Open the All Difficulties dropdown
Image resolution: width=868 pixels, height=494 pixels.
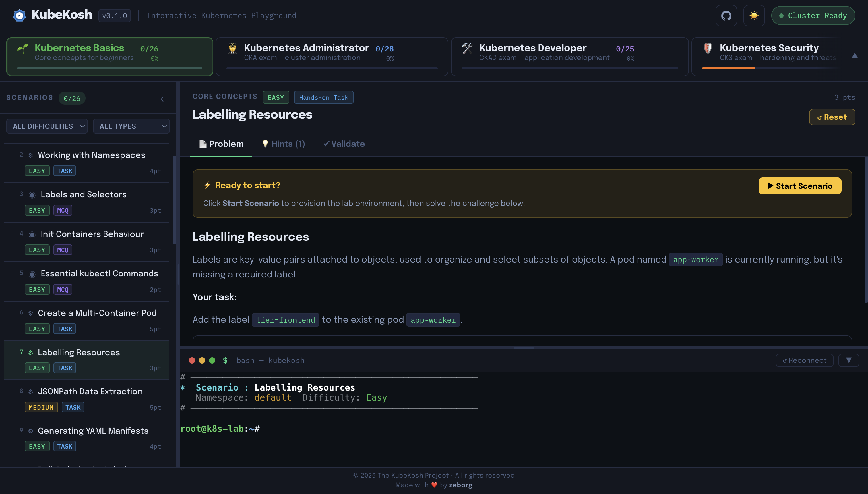click(x=47, y=126)
